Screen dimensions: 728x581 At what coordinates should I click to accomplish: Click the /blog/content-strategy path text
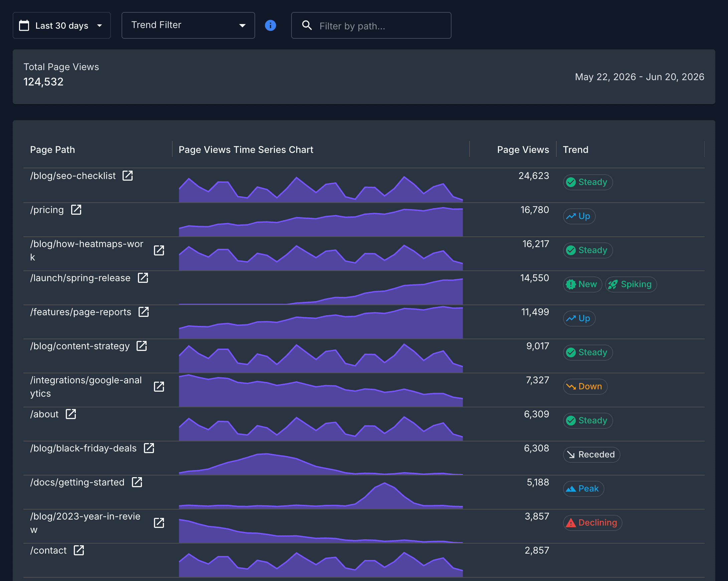pos(80,346)
